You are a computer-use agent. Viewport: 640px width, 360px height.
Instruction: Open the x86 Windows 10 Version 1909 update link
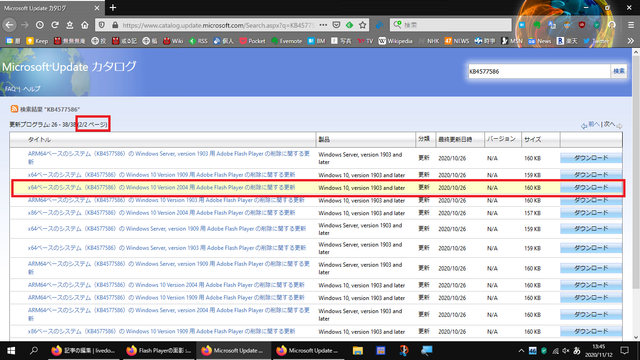tap(161, 331)
